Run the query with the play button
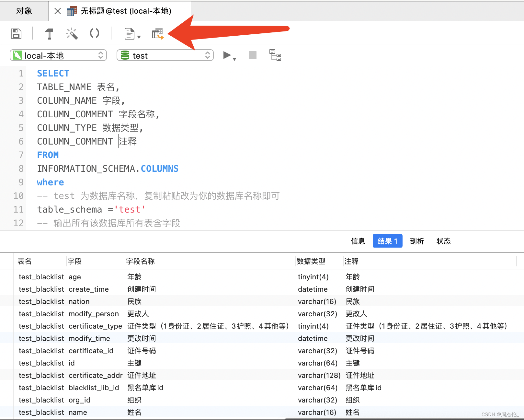 (227, 55)
